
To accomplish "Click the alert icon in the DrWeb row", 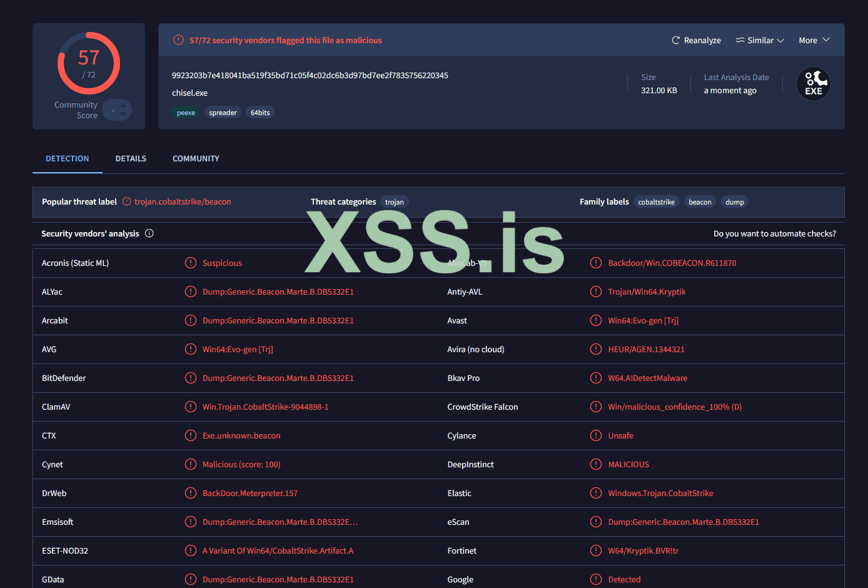I will pos(191,493).
